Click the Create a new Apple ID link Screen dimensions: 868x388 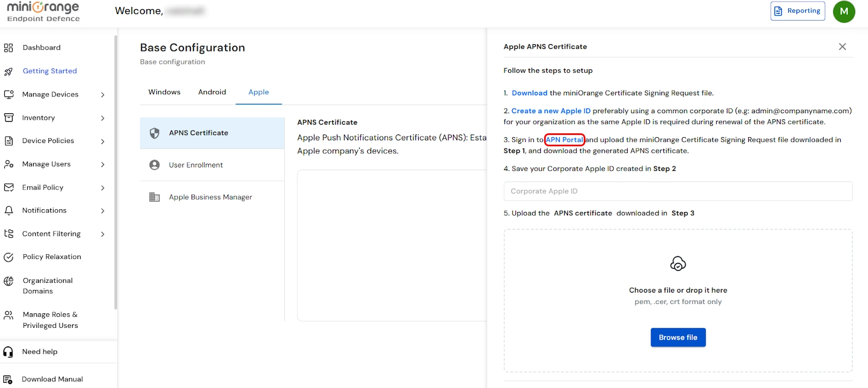click(x=551, y=111)
